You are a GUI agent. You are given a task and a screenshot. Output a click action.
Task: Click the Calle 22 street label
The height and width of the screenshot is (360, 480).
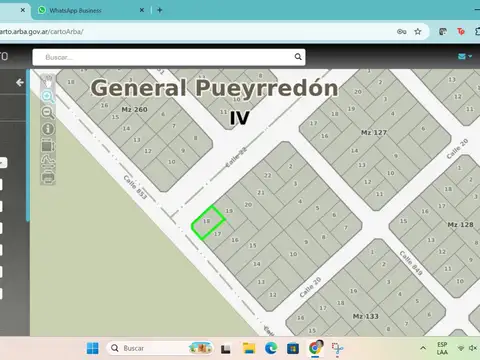coord(236,157)
